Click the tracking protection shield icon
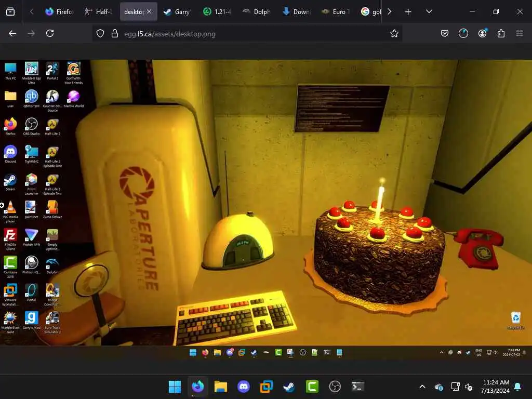Image resolution: width=532 pixels, height=399 pixels. click(100, 34)
